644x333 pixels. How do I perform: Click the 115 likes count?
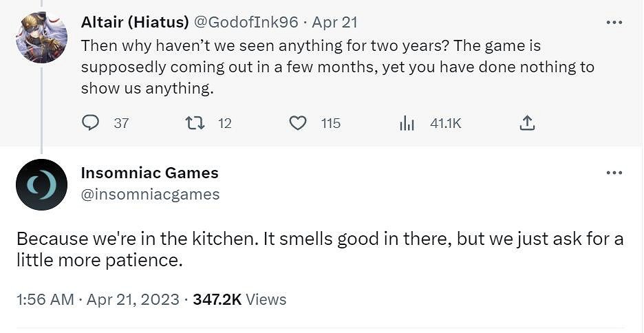click(331, 123)
